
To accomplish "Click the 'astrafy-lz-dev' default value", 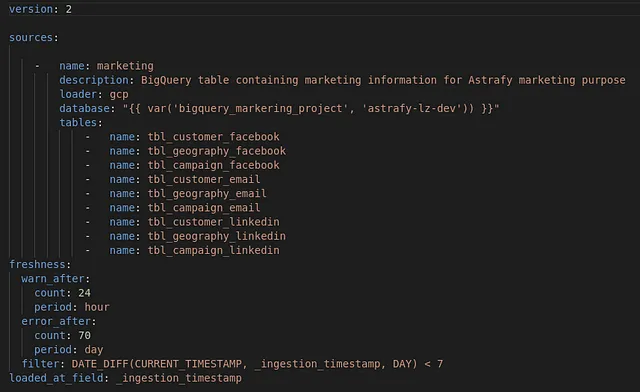I will point(411,109).
